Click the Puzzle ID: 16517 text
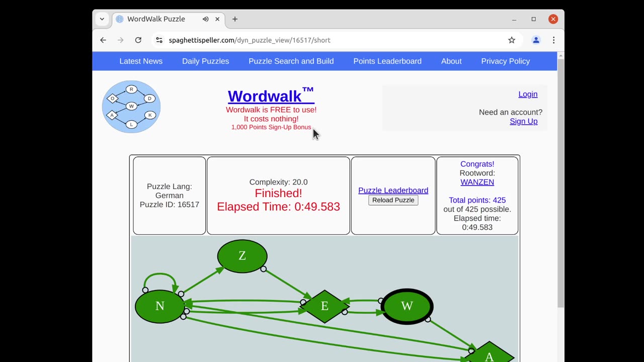Image resolution: width=644 pixels, height=362 pixels. click(x=169, y=205)
